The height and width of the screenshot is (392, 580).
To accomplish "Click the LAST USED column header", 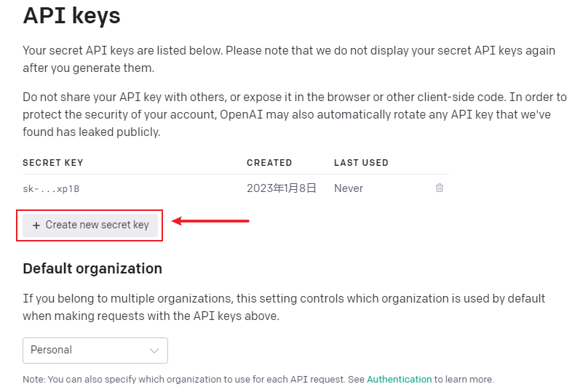I will [x=361, y=163].
